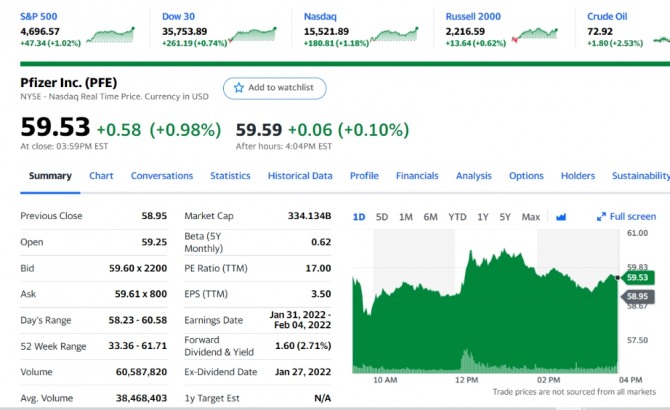Open the Dow 30 mini sparkline chart
This screenshot has width=670, height=410.
(250, 34)
